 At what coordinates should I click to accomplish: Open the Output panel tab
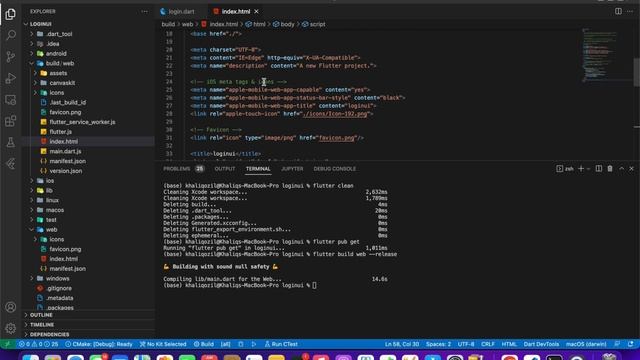pos(224,169)
